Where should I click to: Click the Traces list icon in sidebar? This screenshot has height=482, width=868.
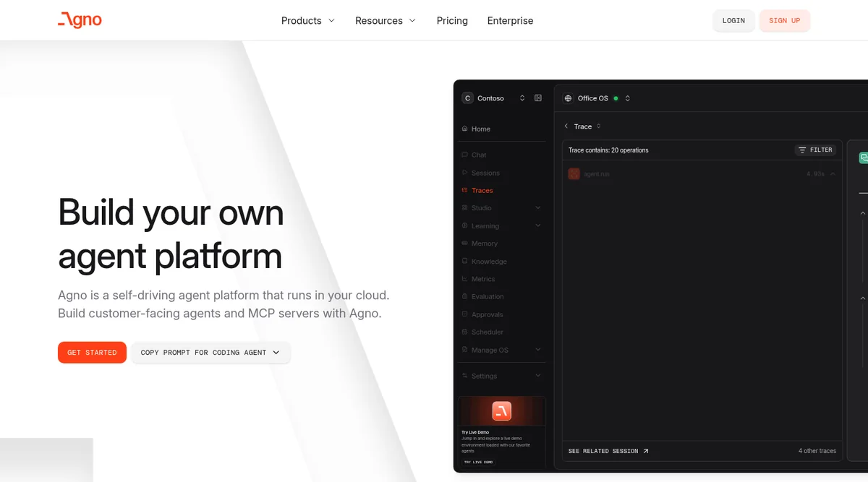pyautogui.click(x=464, y=191)
